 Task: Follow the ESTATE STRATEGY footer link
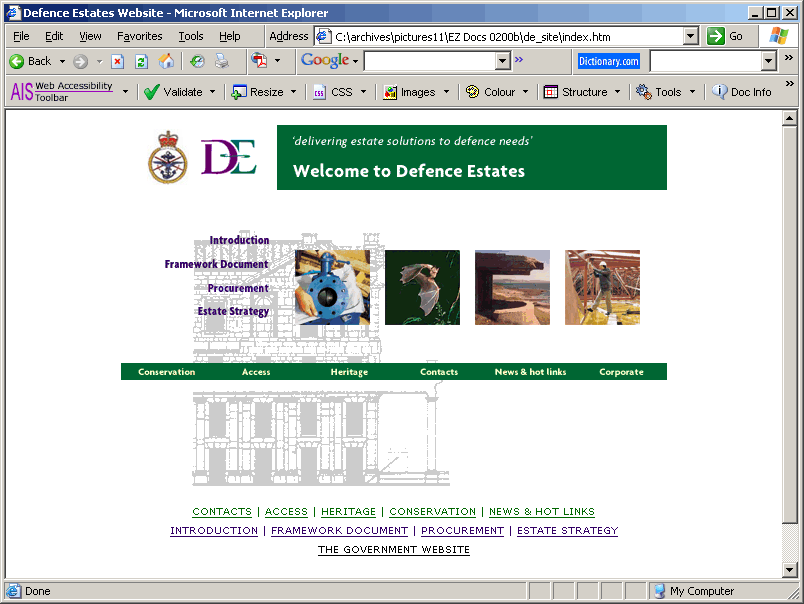click(x=568, y=531)
